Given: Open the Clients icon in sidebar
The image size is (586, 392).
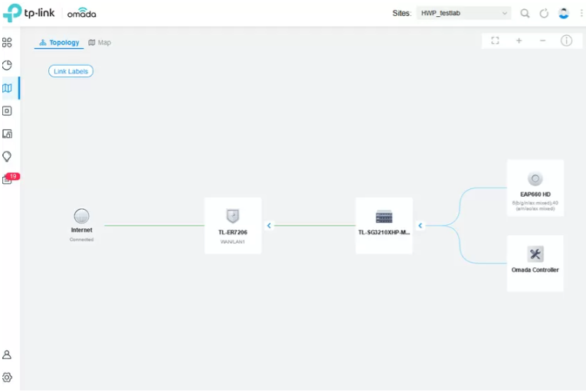Looking at the screenshot, I should [7, 134].
